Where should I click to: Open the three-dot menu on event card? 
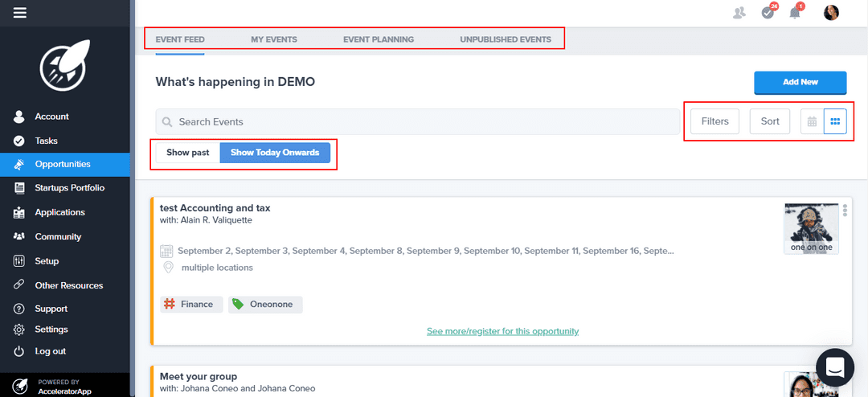(x=845, y=211)
